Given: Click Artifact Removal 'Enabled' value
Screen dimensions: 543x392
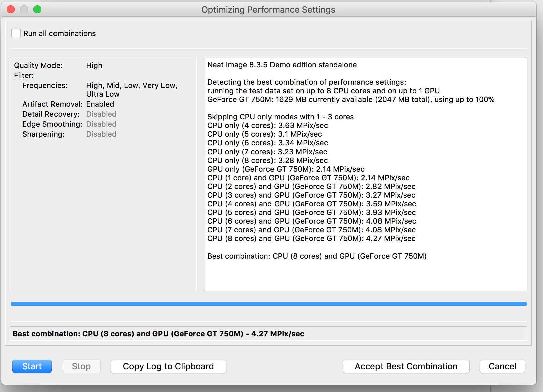Looking at the screenshot, I should point(100,104).
